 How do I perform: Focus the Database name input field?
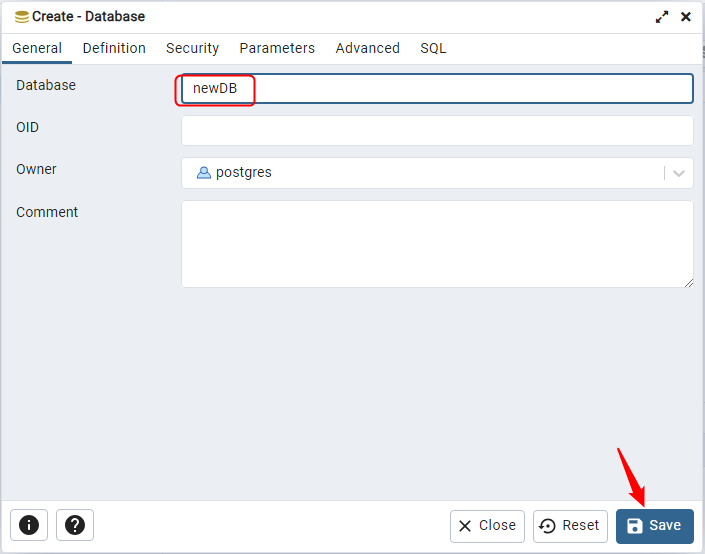pos(437,89)
